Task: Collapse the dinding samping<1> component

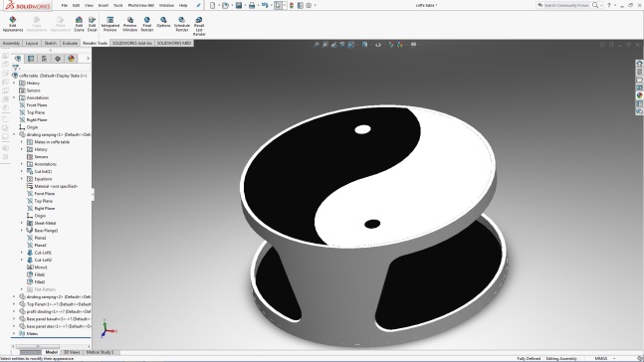Action: pos(14,134)
